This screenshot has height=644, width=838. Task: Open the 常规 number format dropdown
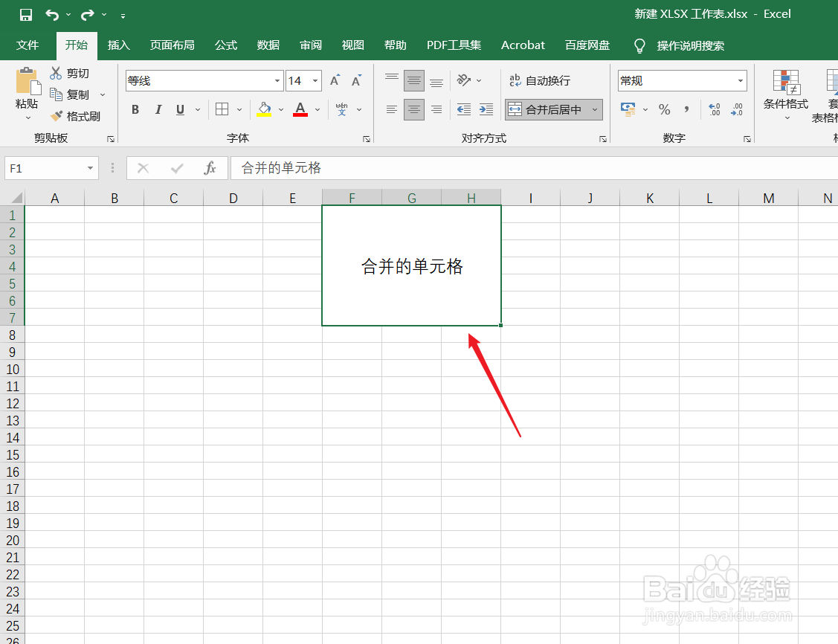pyautogui.click(x=740, y=81)
